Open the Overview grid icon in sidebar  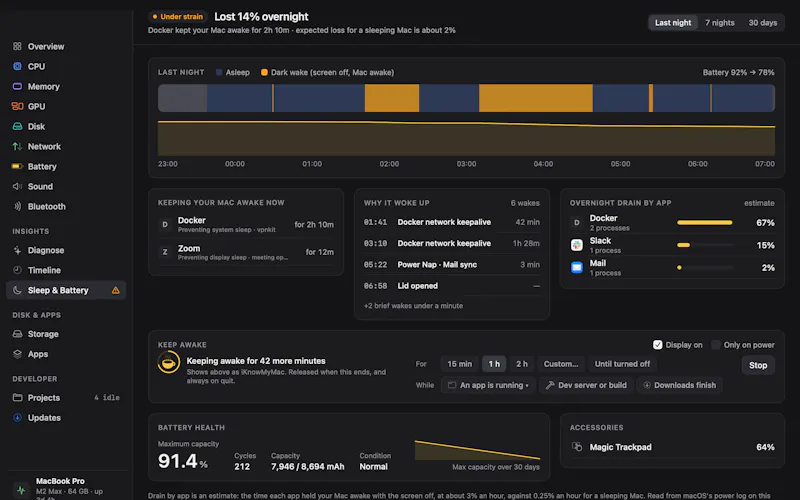click(x=17, y=46)
